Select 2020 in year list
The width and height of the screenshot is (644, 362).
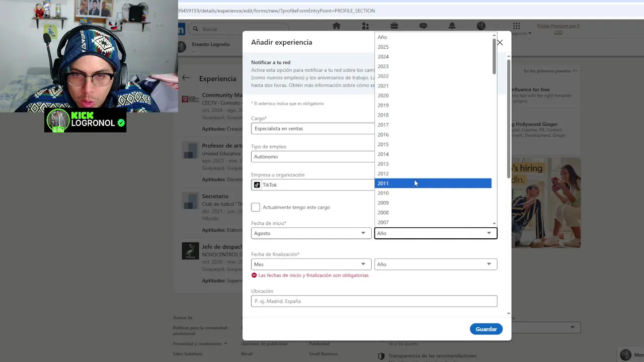[433, 96]
